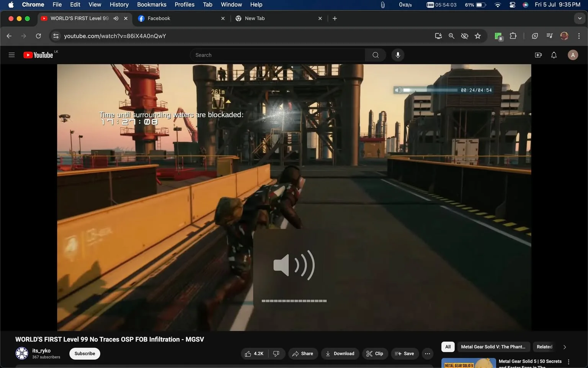The image size is (588, 368).
Task: Open Chrome's three-dot menu
Action: point(579,36)
